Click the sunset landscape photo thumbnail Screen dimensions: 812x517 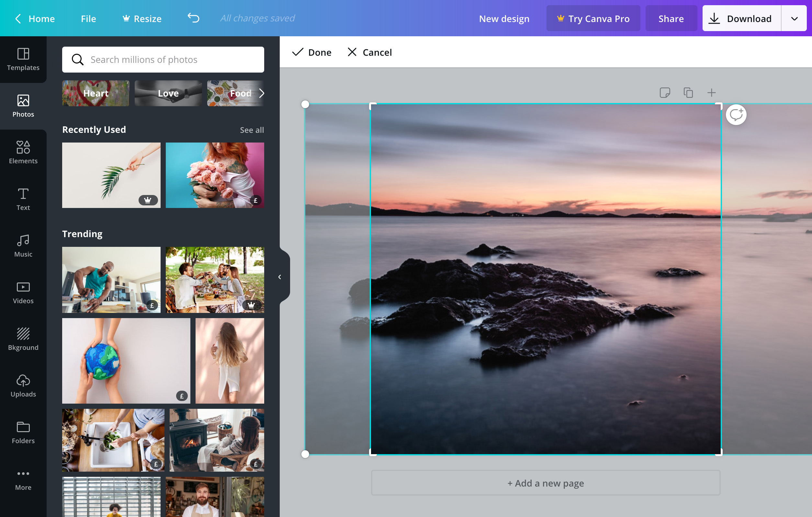click(x=546, y=278)
